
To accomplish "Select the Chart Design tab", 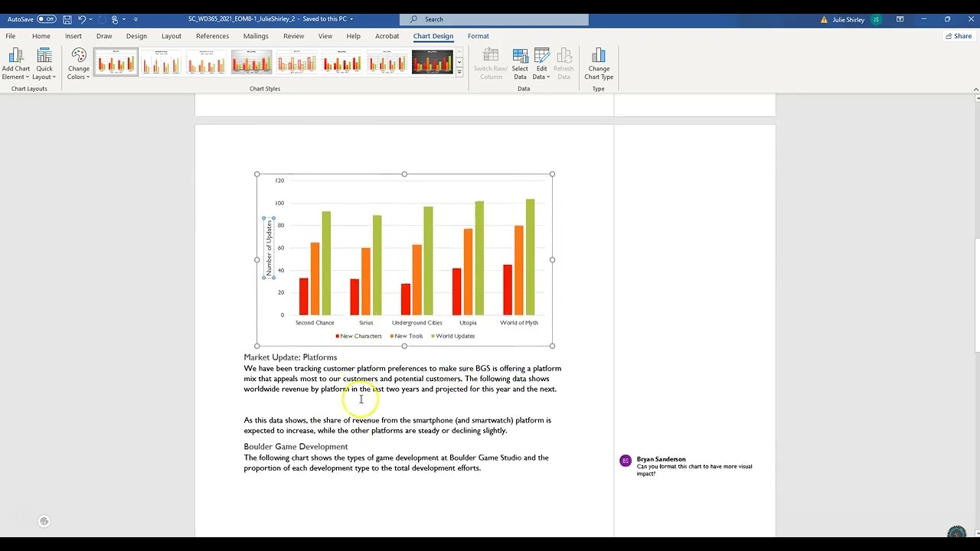I will click(x=433, y=36).
